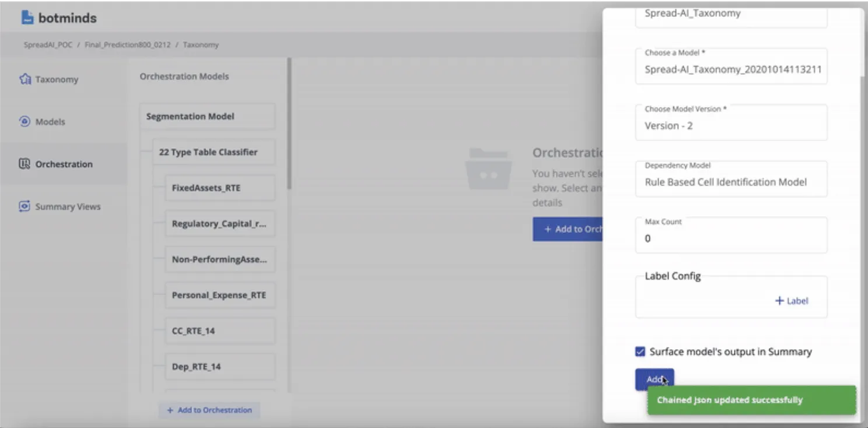Viewport: 868px width, 428px height.
Task: Click the Label Config title text
Action: [x=673, y=276]
